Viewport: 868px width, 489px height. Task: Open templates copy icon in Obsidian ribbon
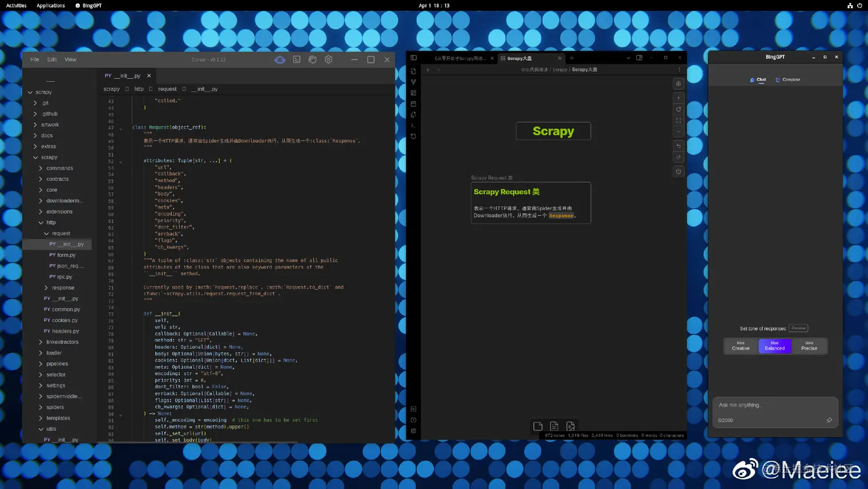click(413, 114)
